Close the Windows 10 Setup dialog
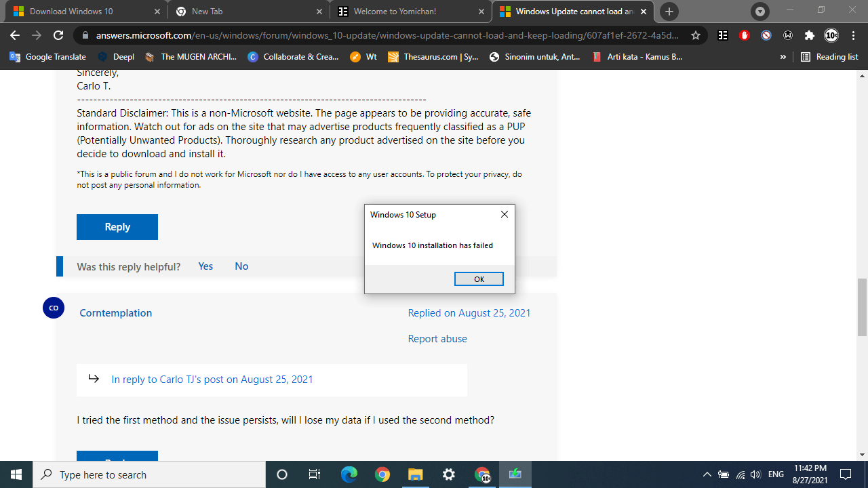Image resolution: width=868 pixels, height=488 pixels. 504,214
